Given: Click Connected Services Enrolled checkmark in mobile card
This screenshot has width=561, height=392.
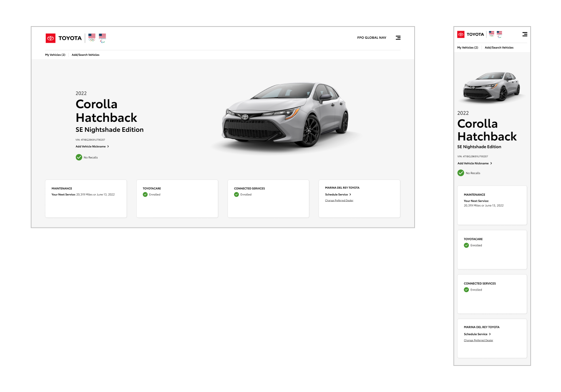Looking at the screenshot, I should (466, 290).
